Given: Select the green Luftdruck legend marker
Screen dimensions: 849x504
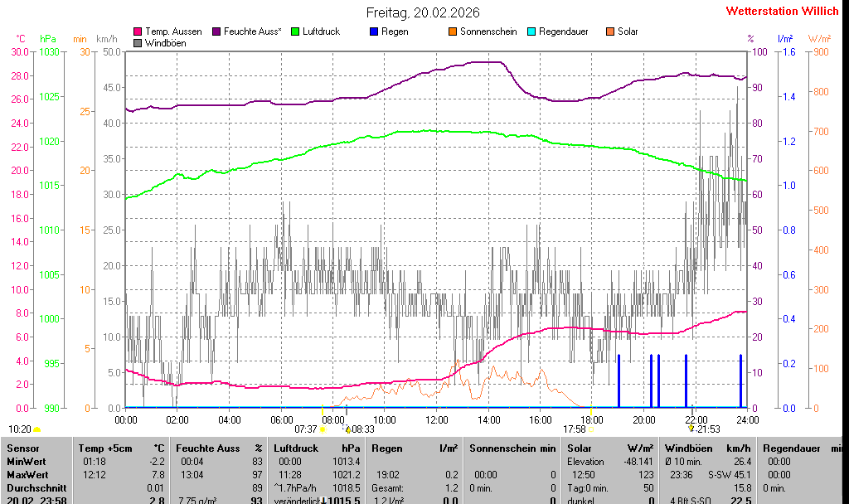Looking at the screenshot, I should pyautogui.click(x=294, y=31).
